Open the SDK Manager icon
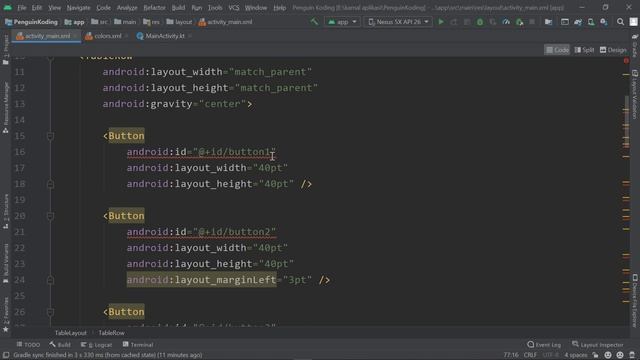 tap(604, 22)
